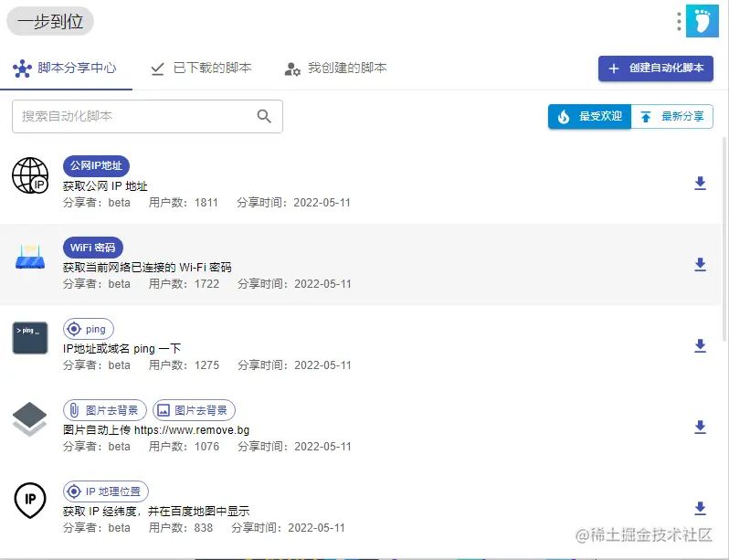Viewport: 729px width, 560px height.
Task: Switch to 脚本分享中心 tab
Action: [66, 69]
